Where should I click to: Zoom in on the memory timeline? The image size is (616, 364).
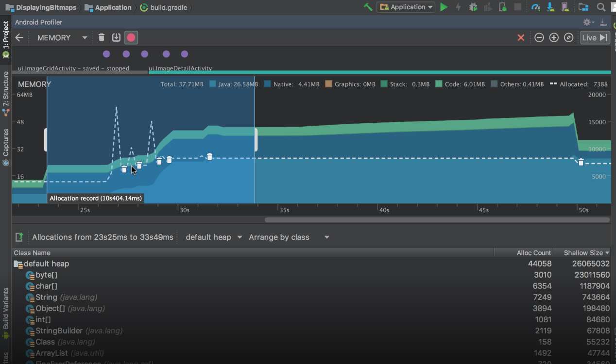pyautogui.click(x=554, y=37)
